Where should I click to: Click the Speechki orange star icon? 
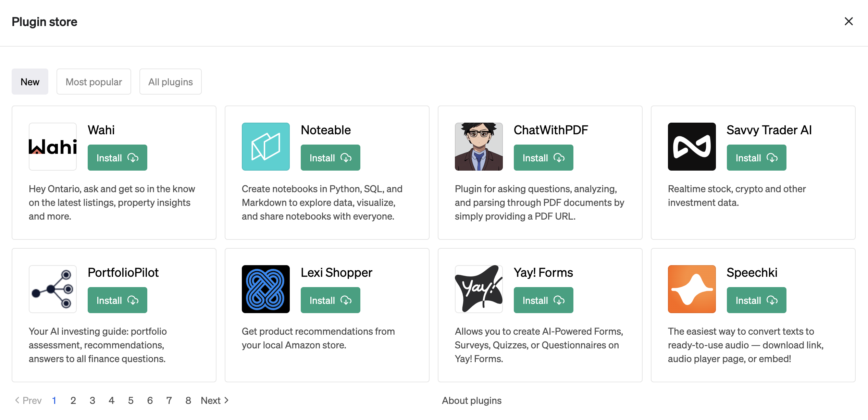pos(692,289)
